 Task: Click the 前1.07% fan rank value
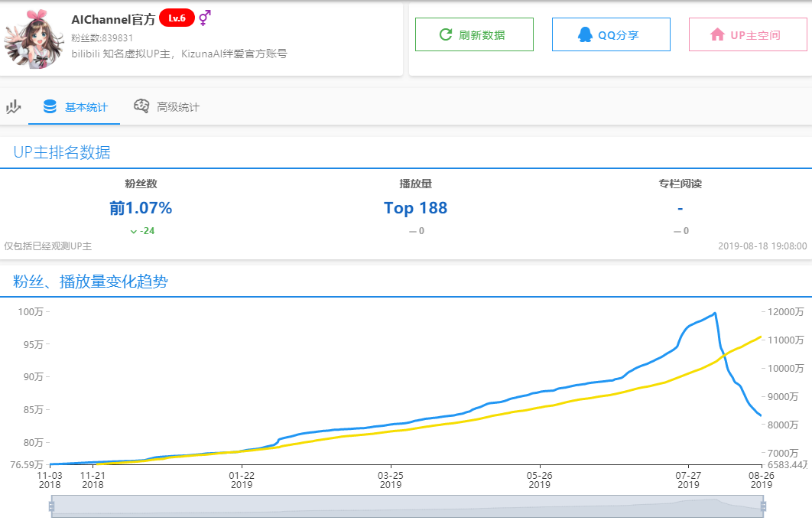coord(141,208)
